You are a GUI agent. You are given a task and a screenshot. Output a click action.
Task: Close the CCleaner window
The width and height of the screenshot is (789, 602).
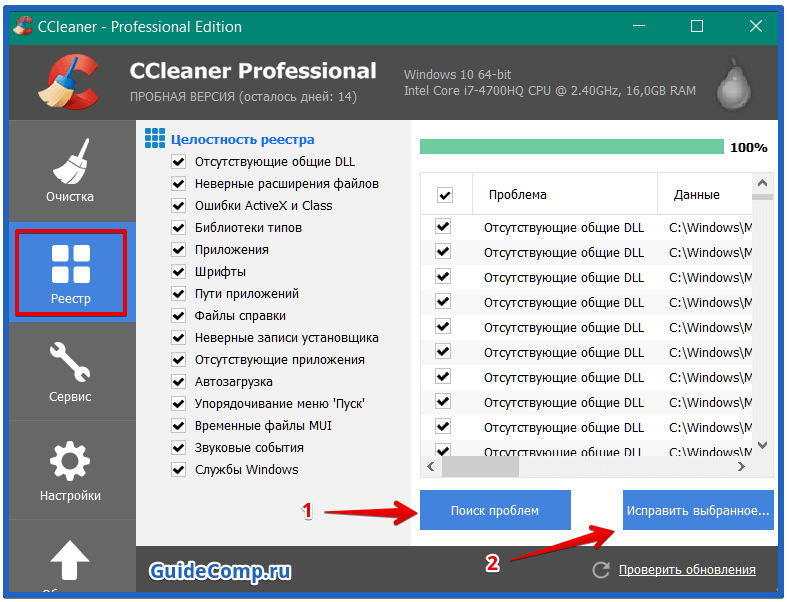tap(756, 26)
